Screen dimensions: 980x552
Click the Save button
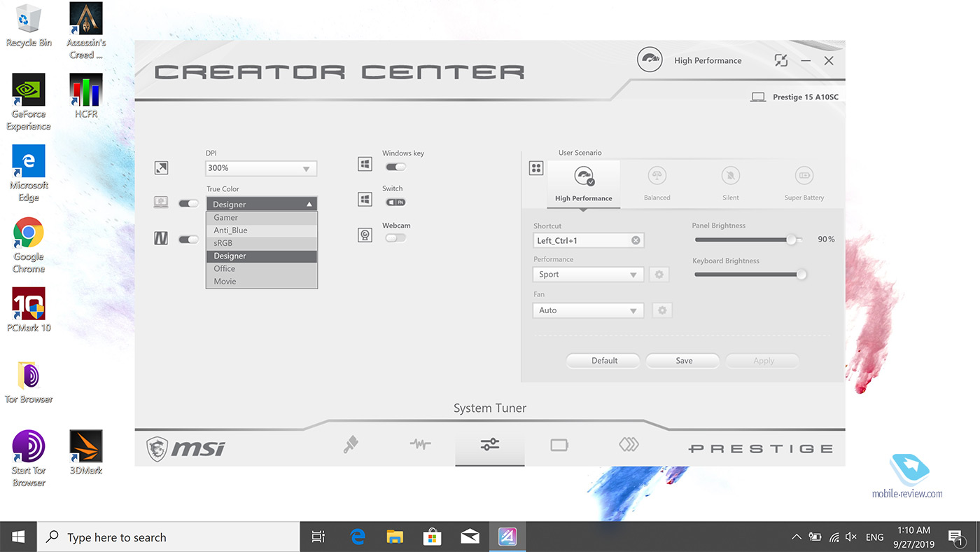point(683,361)
